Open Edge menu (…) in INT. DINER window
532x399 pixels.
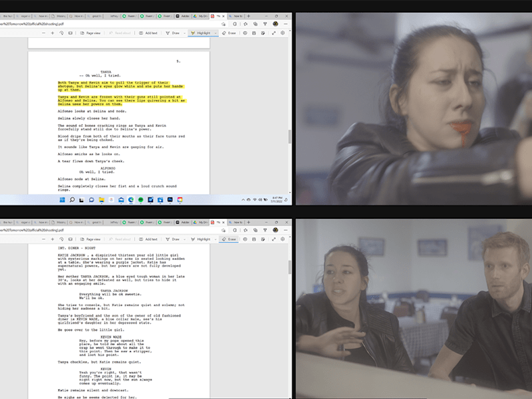click(286, 230)
